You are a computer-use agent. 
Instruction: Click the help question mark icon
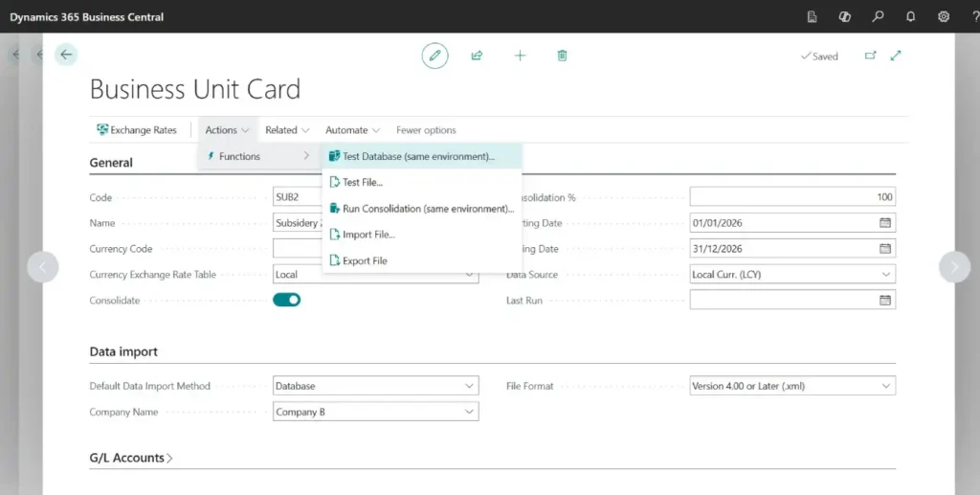pyautogui.click(x=975, y=17)
